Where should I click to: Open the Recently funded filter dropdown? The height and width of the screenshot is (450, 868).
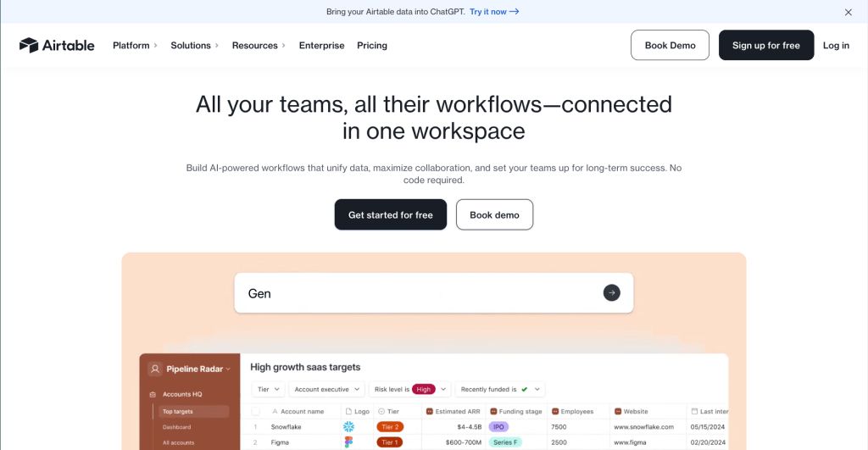pos(500,389)
